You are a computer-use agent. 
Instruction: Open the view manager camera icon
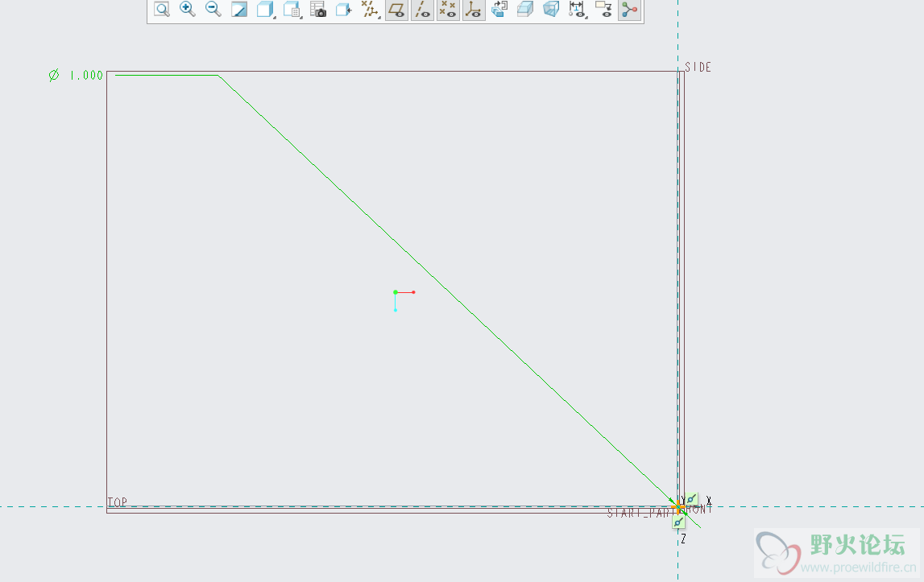pyautogui.click(x=317, y=9)
